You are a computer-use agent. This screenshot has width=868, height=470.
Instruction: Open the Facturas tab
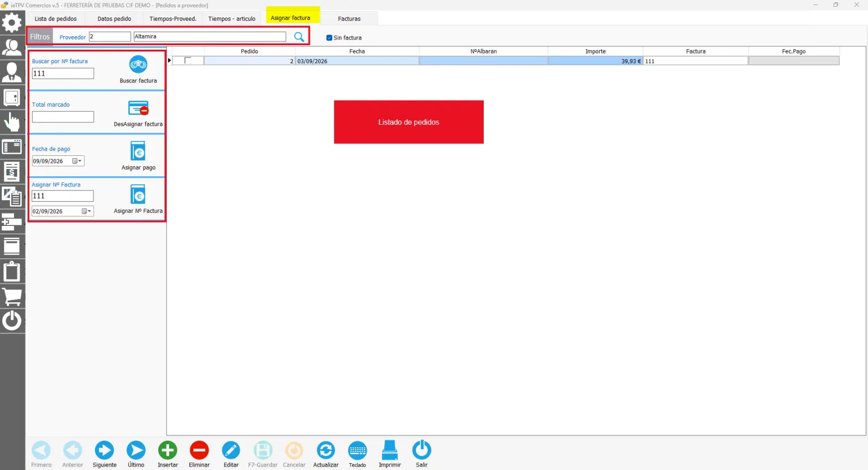coord(349,19)
